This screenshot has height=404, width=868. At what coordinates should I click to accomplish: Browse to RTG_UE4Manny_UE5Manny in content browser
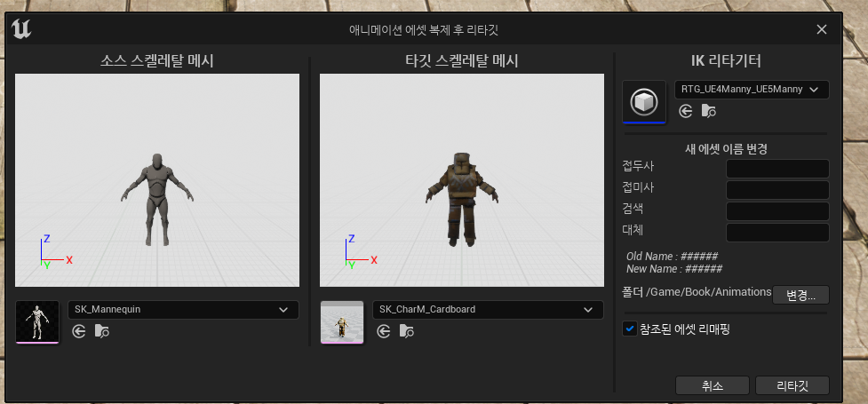[x=709, y=111]
